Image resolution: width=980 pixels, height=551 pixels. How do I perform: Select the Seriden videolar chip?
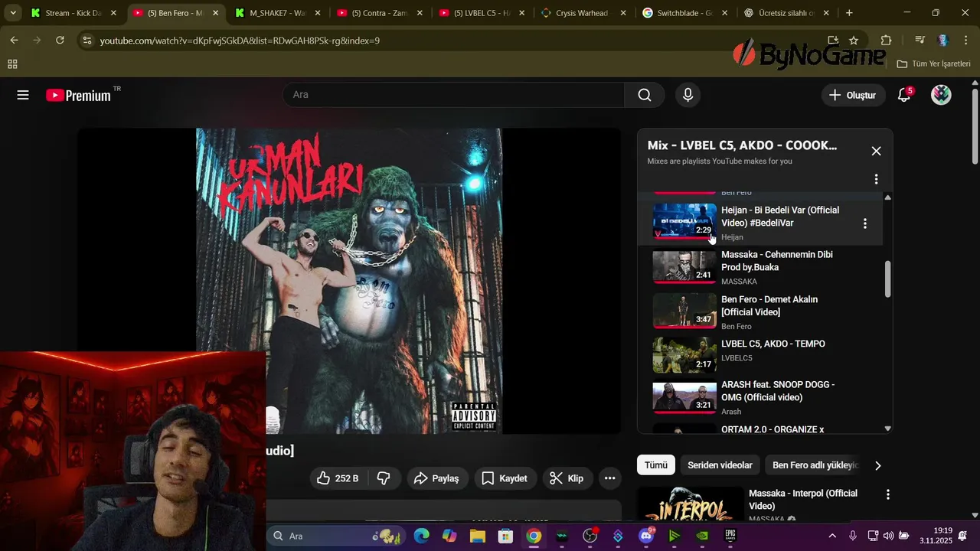720,465
